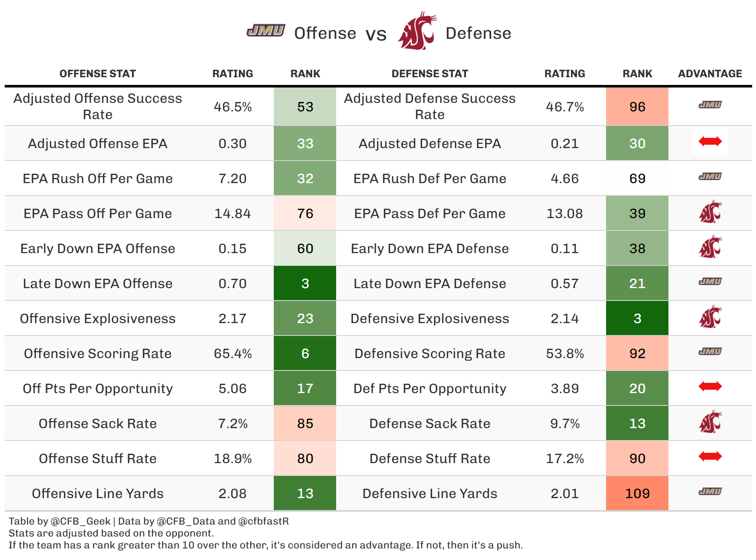Click the dark green rank 3 Late Down offense cell
The height and width of the screenshot is (560, 756).
tap(305, 283)
